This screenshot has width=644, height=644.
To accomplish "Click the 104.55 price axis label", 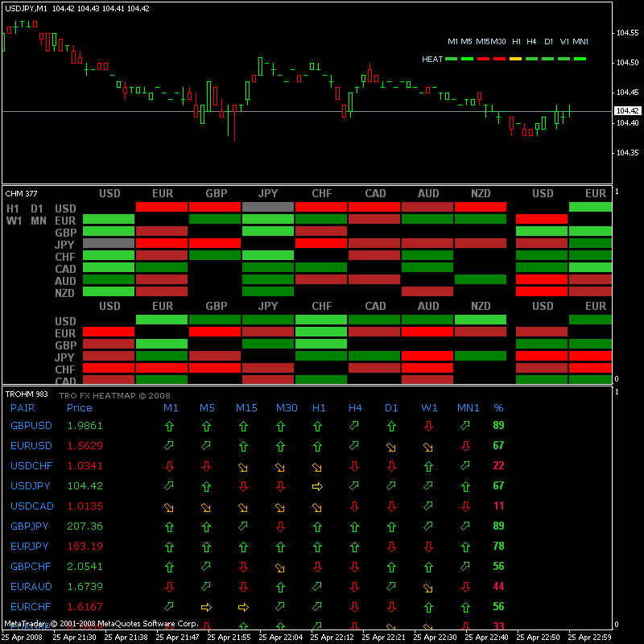I will (628, 33).
